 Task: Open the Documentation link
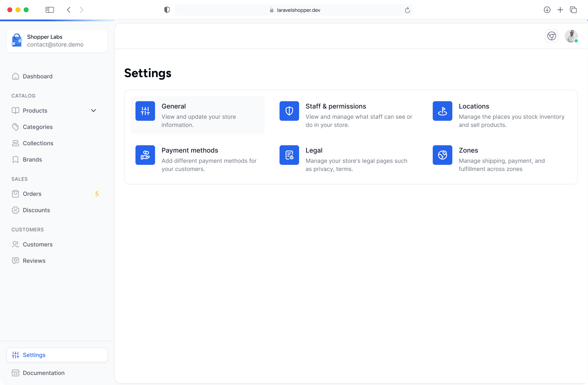43,373
